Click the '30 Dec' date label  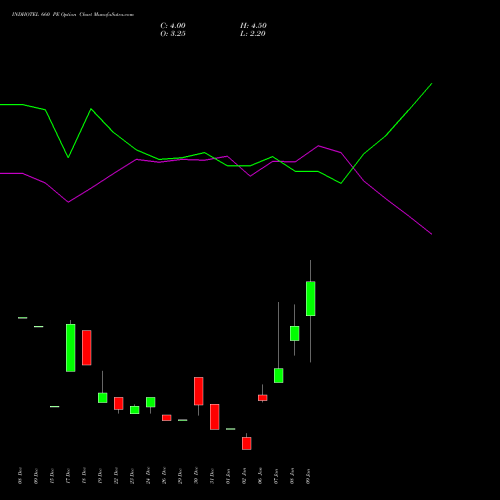click(x=196, y=476)
